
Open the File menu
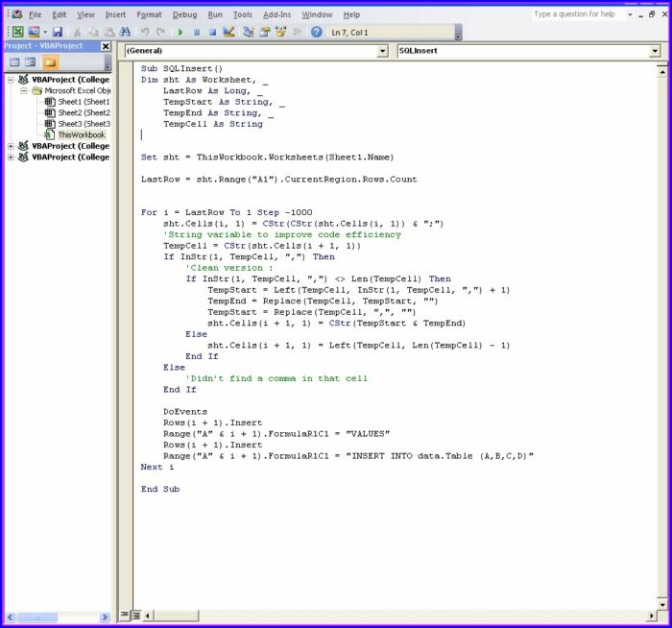pos(36,14)
